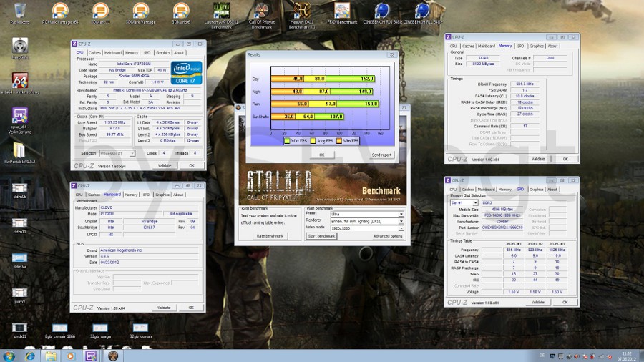Click the Rate benchmark button
This screenshot has height=362, width=644.
click(270, 236)
